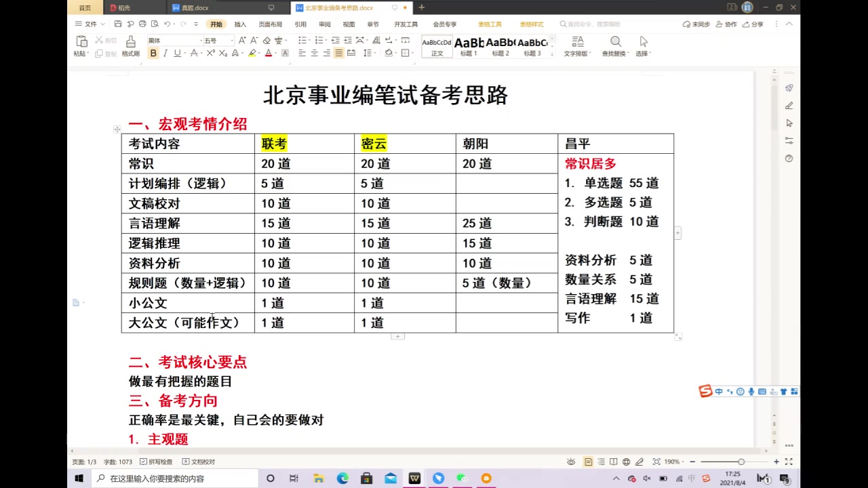Select the 标题 2 style
Image resolution: width=868 pixels, height=488 pixels.
coord(500,47)
